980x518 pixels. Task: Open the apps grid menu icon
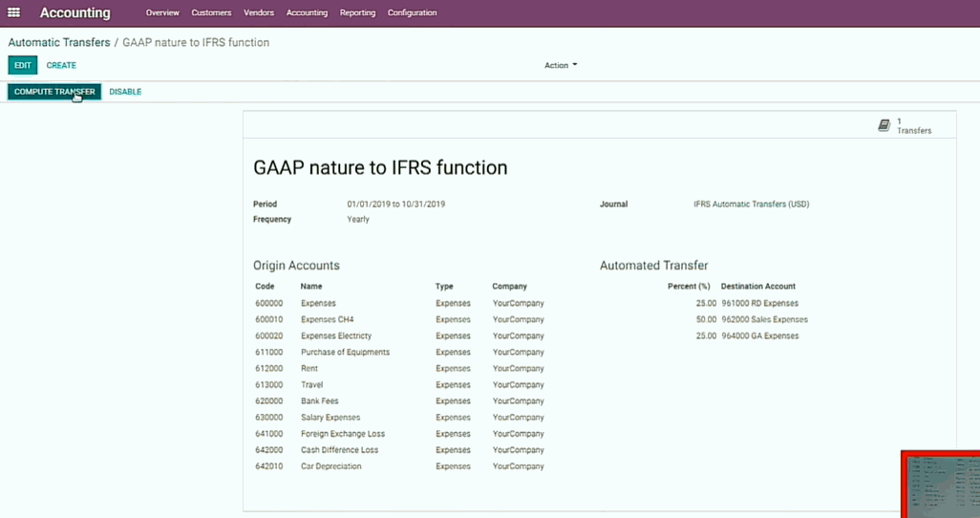pyautogui.click(x=13, y=13)
